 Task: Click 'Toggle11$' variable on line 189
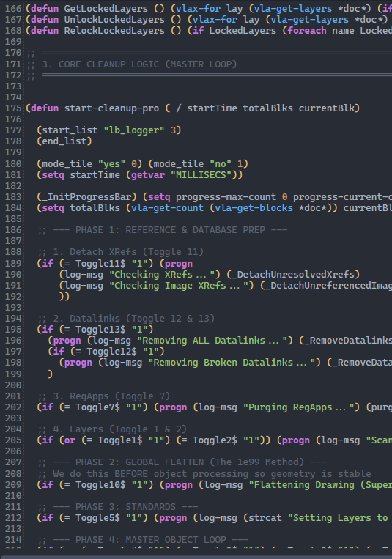100,264
